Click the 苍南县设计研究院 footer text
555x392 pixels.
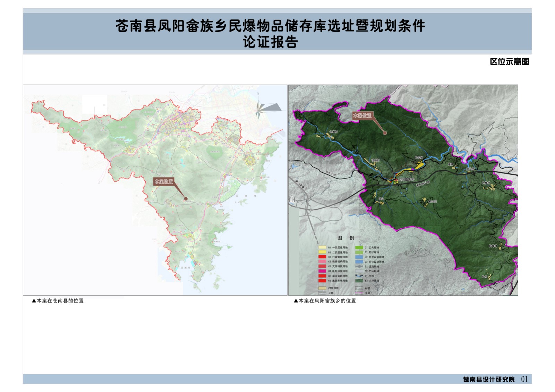(489, 379)
